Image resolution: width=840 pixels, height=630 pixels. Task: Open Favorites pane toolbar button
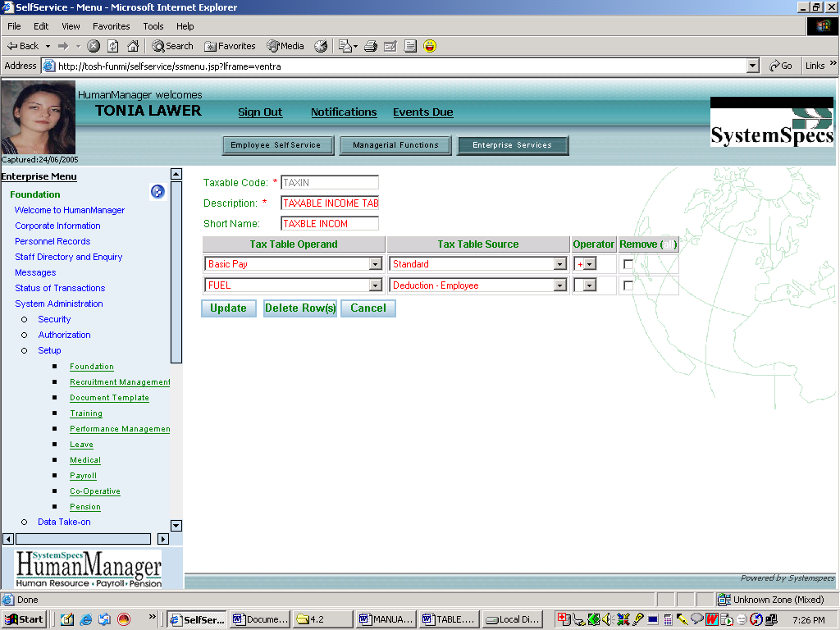230,46
